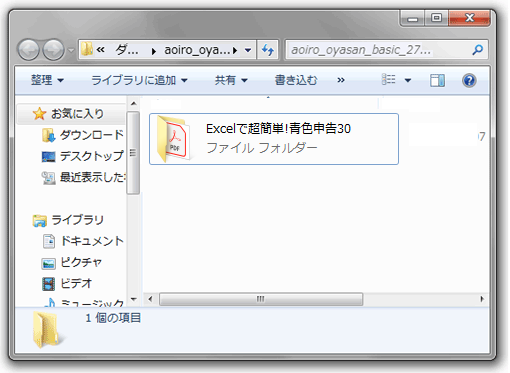
Task: Minimize the Explorer window
Action: click(x=412, y=18)
